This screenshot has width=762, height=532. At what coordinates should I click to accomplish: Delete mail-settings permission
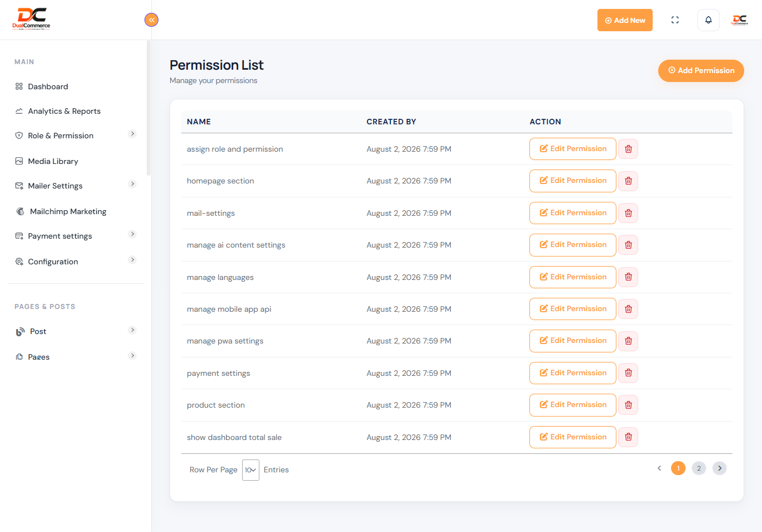tap(628, 213)
